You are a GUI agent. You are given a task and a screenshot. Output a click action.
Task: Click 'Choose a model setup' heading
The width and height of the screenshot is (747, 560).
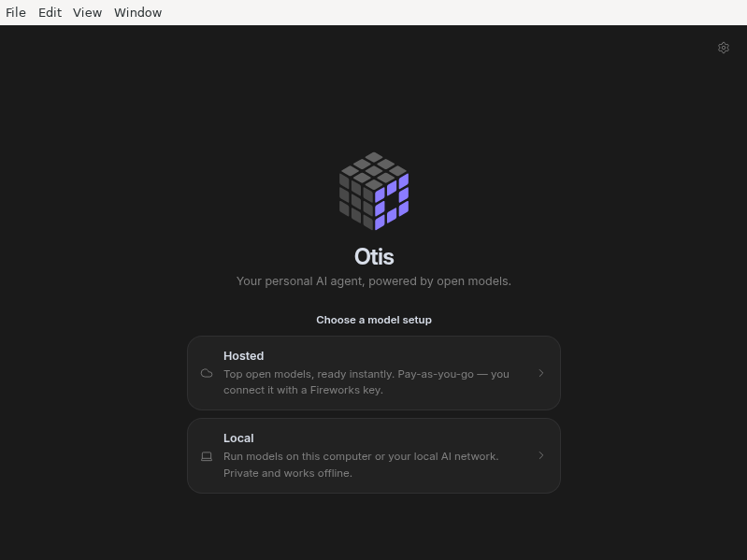click(x=374, y=320)
